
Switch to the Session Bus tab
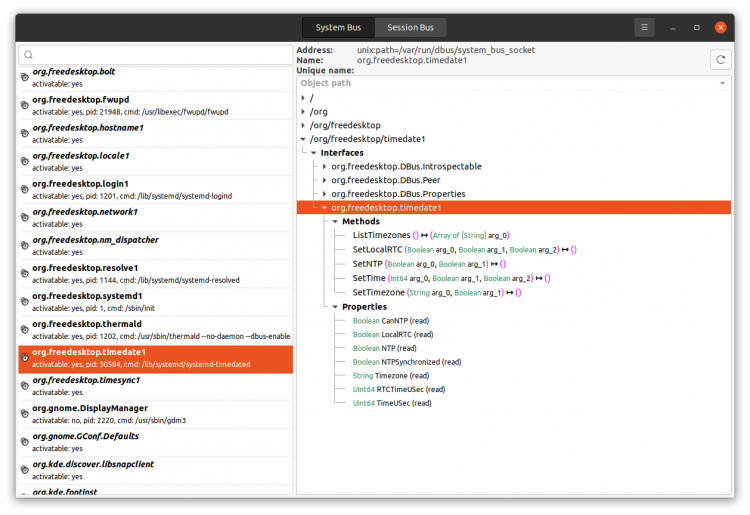[x=411, y=27]
